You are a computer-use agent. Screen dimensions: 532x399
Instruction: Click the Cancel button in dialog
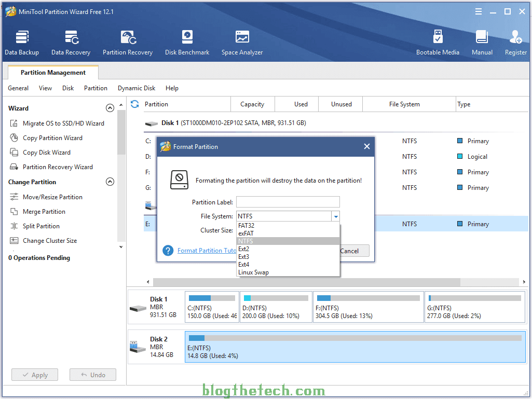[x=353, y=251]
